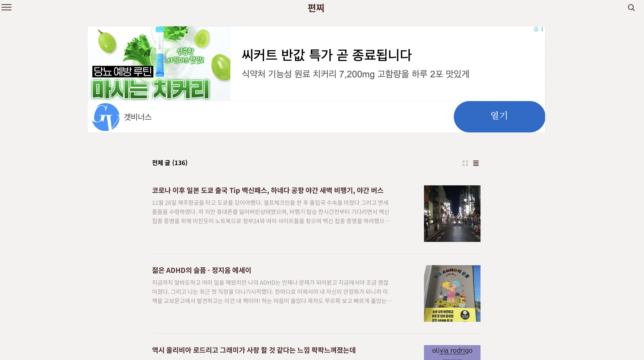Viewport: 644px width, 360px height.
Task: Click the 겟비너스 round logo icon
Action: [106, 117]
